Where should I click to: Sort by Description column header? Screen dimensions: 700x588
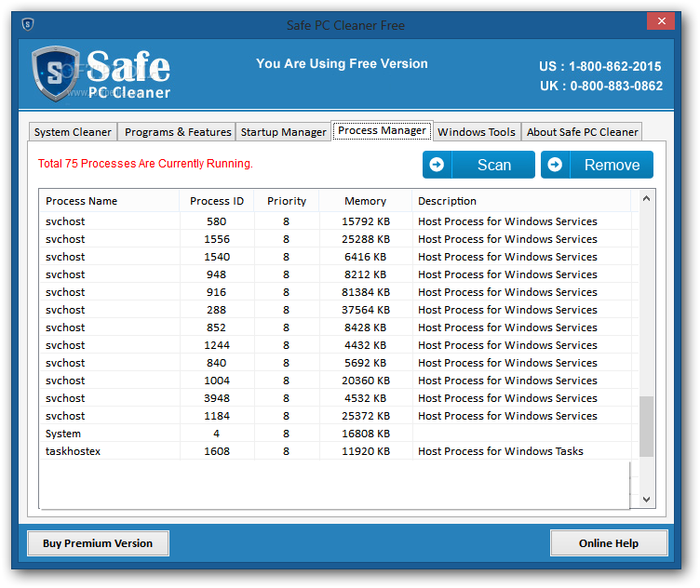(x=521, y=201)
